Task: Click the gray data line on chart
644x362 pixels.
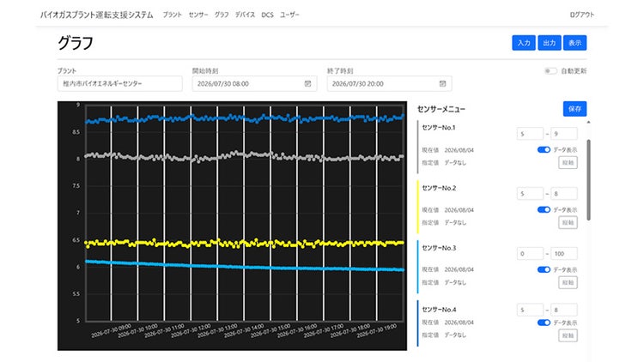Action: pos(245,157)
